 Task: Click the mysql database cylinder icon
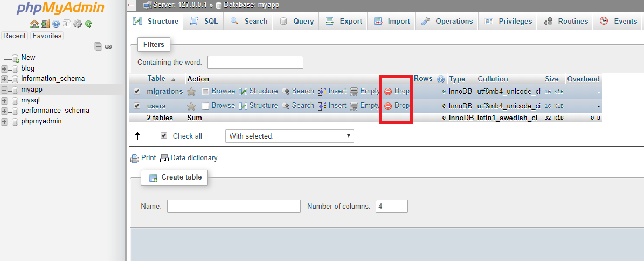[x=15, y=100]
